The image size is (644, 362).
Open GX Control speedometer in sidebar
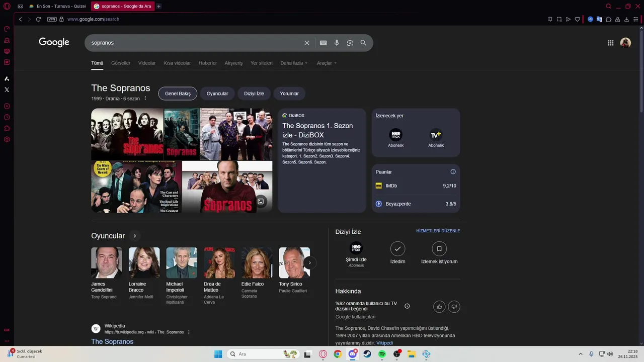(7, 29)
